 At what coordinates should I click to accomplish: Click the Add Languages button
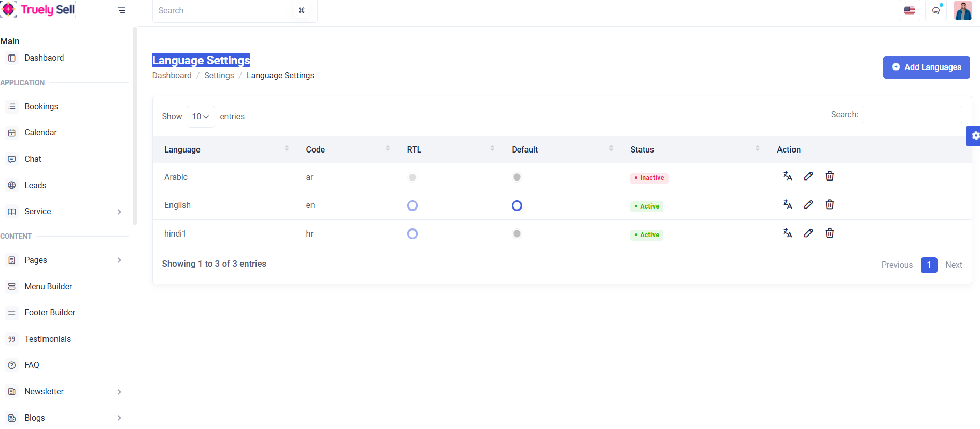[x=926, y=67]
